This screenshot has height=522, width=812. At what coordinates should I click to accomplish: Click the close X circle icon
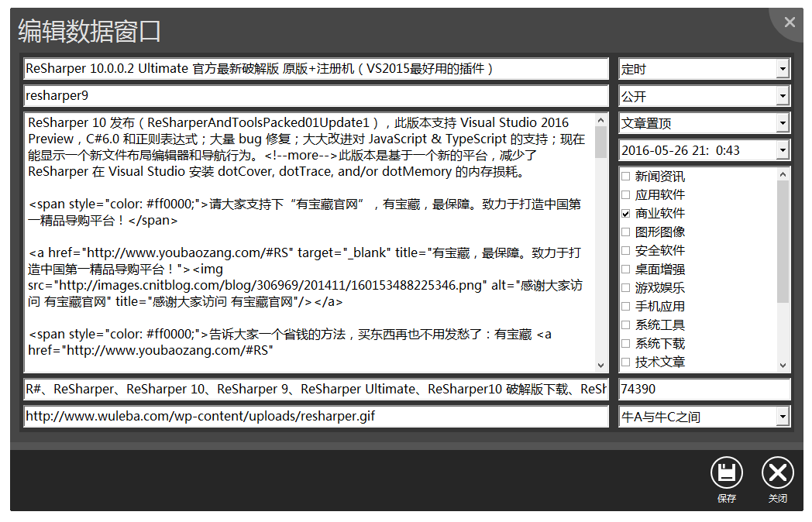777,472
